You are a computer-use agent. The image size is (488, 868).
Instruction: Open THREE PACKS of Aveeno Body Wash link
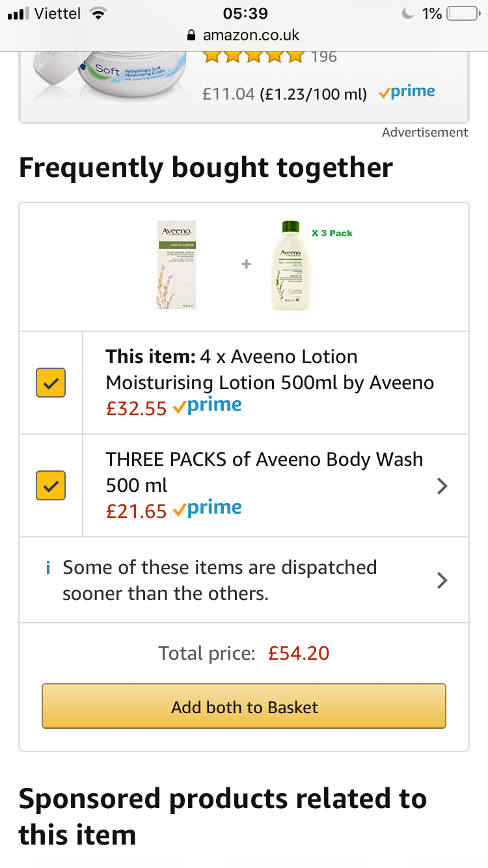264,472
